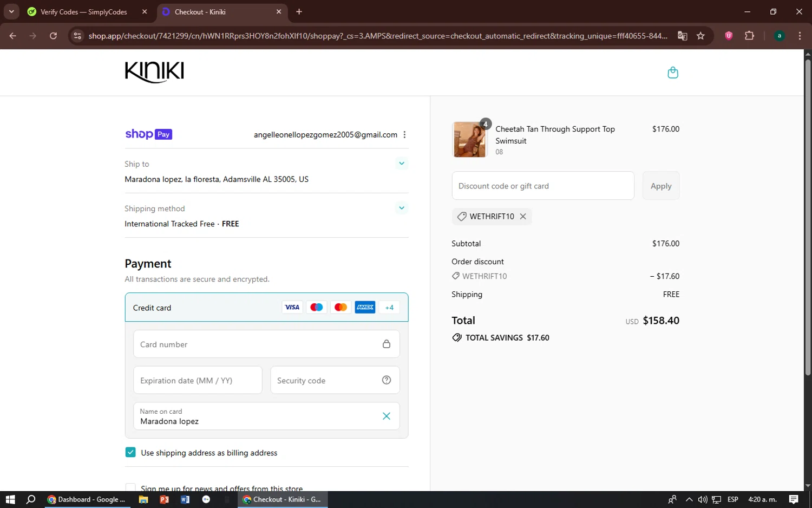812x508 pixels.
Task: Click the Shop Pay logo
Action: [x=149, y=134]
